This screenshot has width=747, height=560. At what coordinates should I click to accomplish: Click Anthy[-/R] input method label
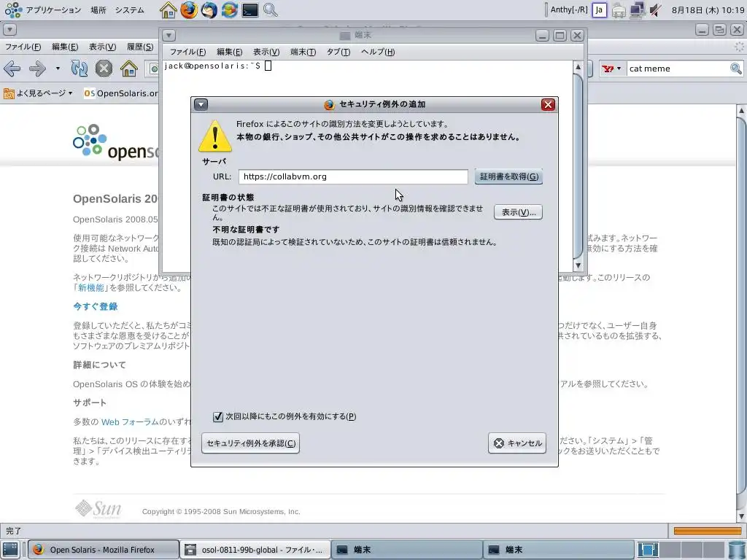coord(569,10)
